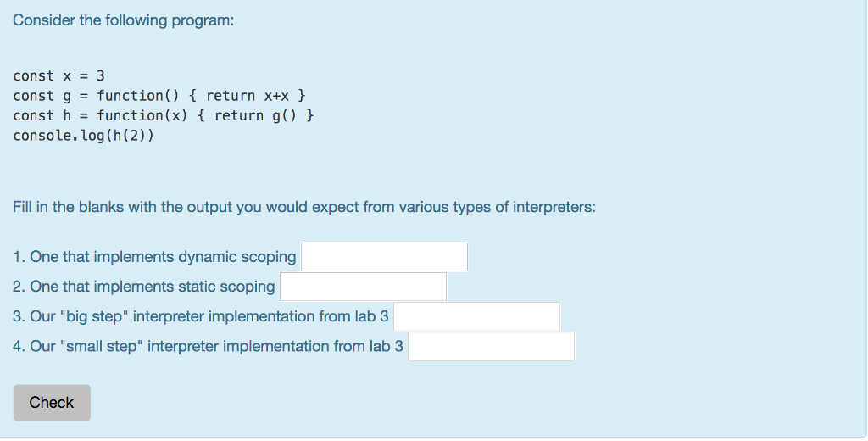Focus the "big step" interpreter answer box

click(x=476, y=316)
